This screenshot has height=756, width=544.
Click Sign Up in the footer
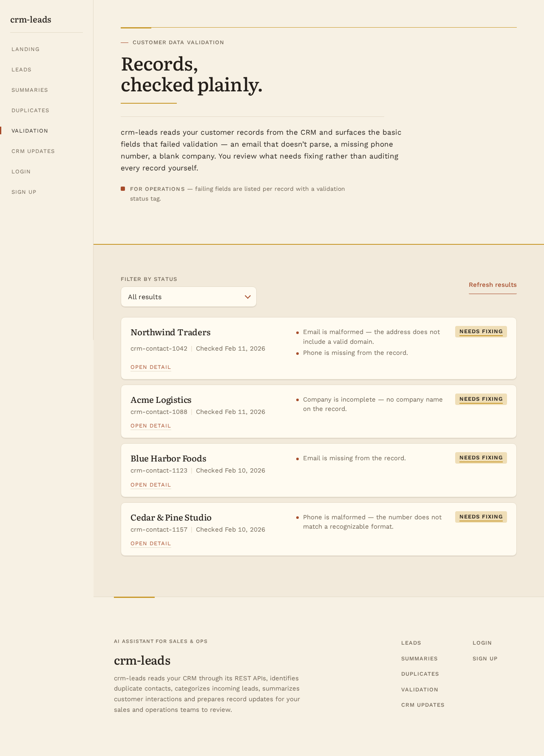pyautogui.click(x=485, y=659)
